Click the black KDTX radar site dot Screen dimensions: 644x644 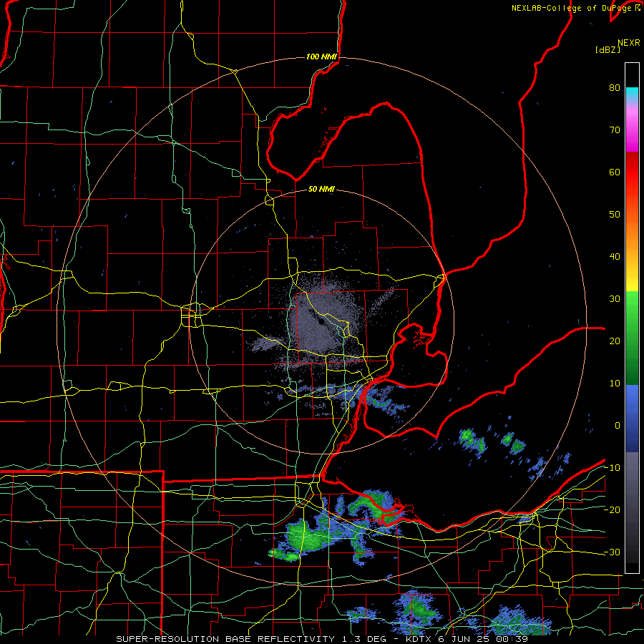coord(321,322)
